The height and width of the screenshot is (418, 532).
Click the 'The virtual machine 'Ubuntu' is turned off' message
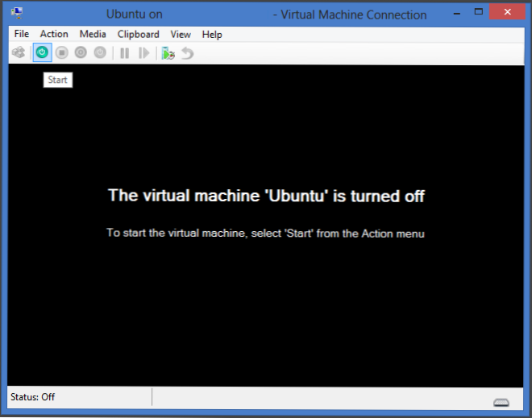(266, 196)
